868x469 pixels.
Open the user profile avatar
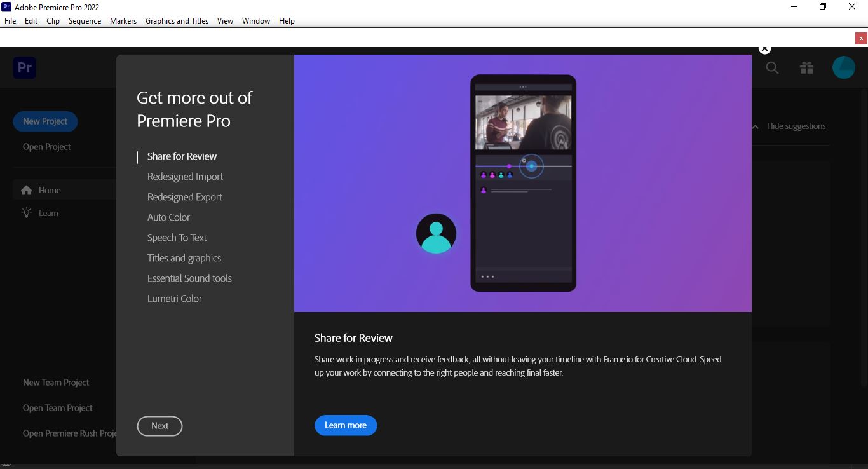tap(844, 67)
